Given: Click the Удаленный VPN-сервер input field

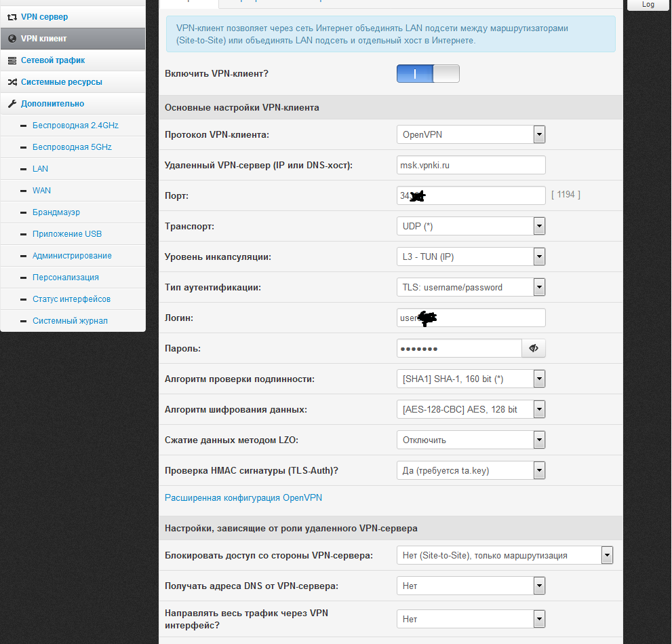Looking at the screenshot, I should (x=471, y=165).
